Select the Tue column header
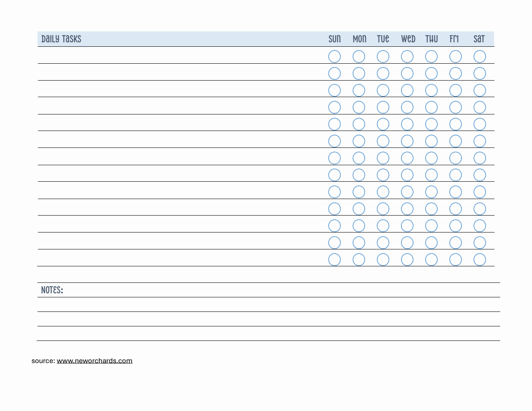Viewport: 532px width, 411px height. point(383,39)
